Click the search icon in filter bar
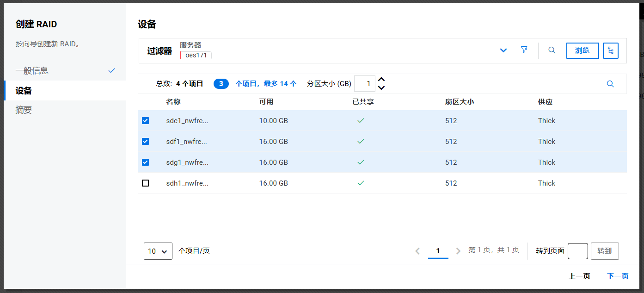 (x=552, y=50)
